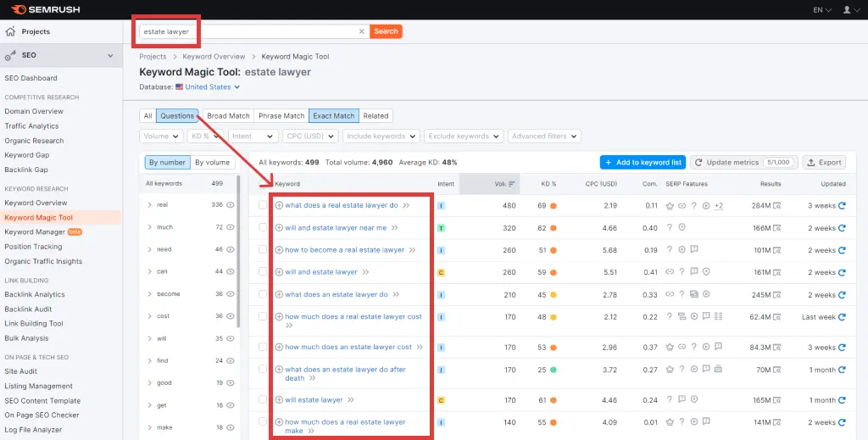Open the EN language selector
Screen dimensions: 868x440
[822, 9]
